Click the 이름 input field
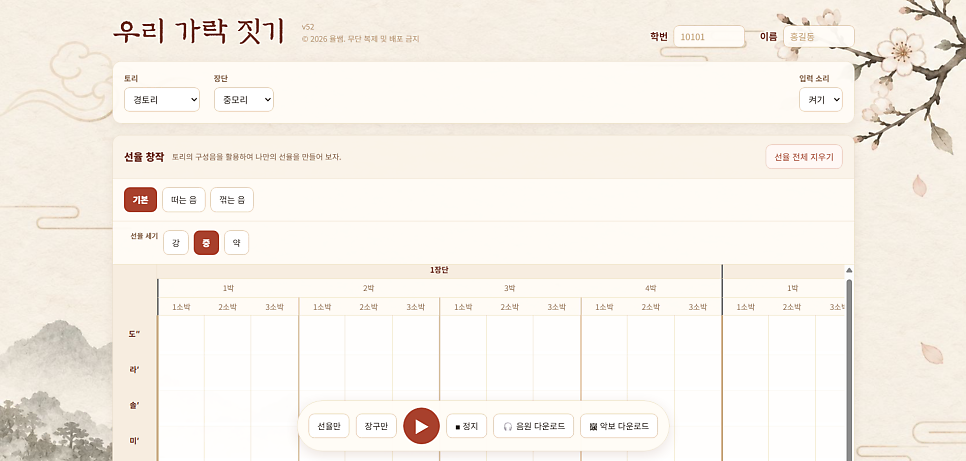 click(x=819, y=36)
